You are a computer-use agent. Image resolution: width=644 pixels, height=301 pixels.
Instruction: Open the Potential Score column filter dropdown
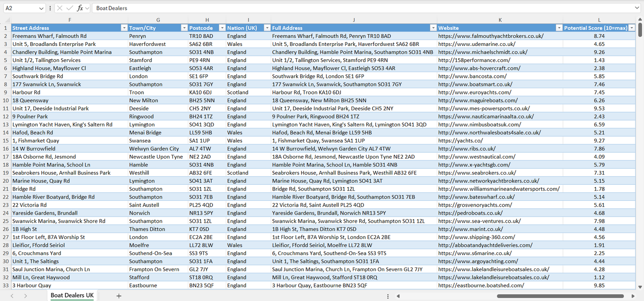pos(633,28)
